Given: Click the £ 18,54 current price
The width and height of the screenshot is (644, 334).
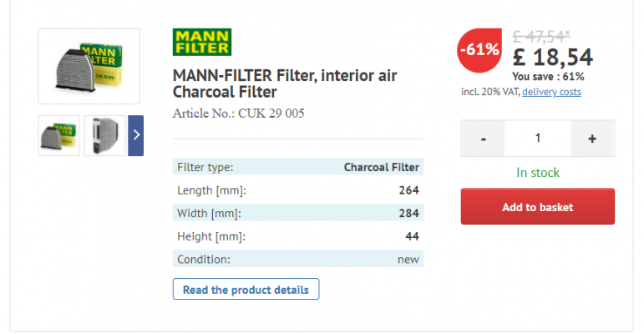Looking at the screenshot, I should [x=552, y=58].
